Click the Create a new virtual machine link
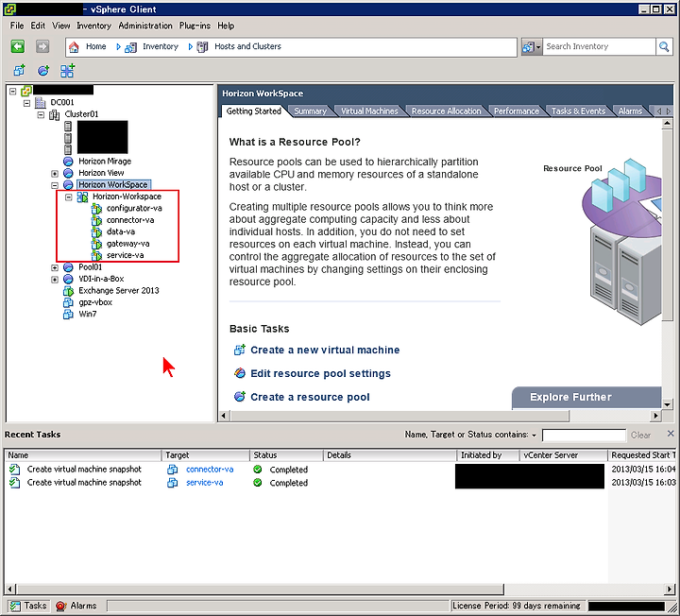Image resolution: width=680 pixels, height=616 pixels. click(325, 351)
